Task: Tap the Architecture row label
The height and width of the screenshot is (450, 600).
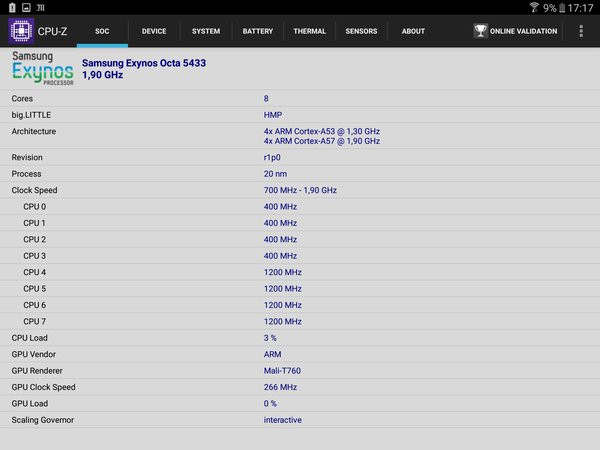Action: pyautogui.click(x=34, y=131)
